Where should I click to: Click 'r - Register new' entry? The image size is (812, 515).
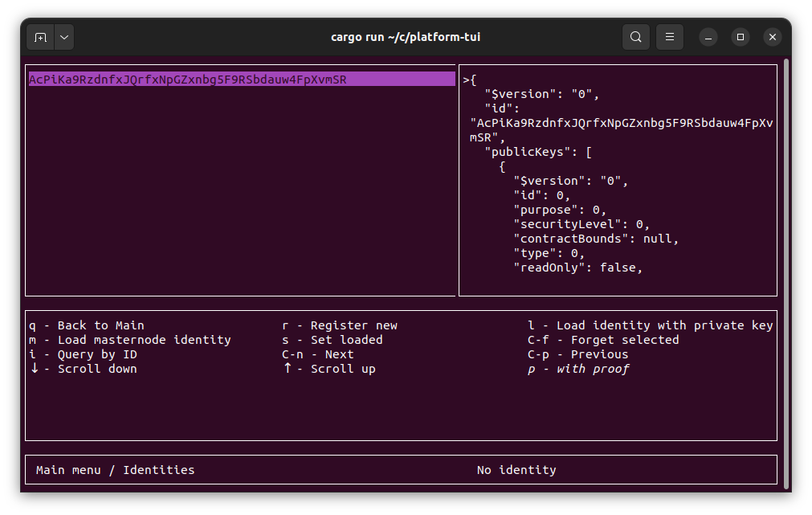pos(340,325)
